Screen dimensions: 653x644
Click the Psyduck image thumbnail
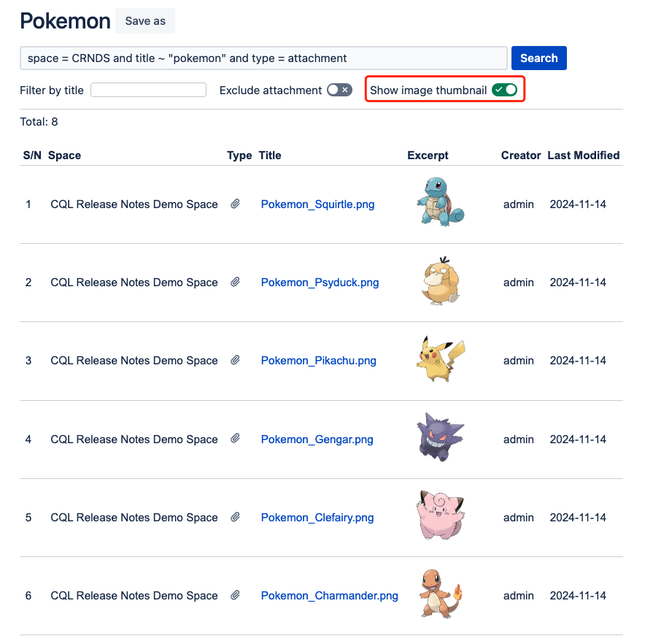(x=441, y=279)
